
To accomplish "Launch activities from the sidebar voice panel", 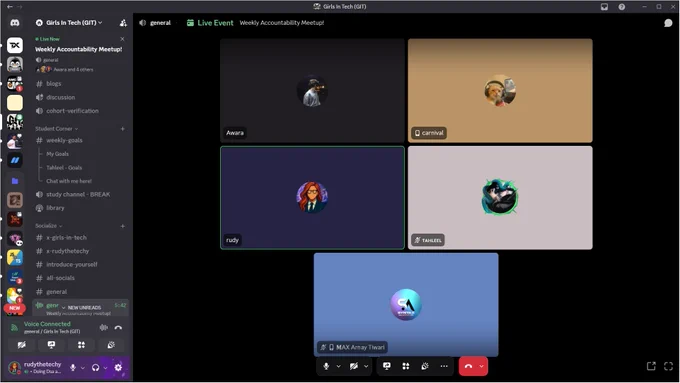I will [81, 345].
